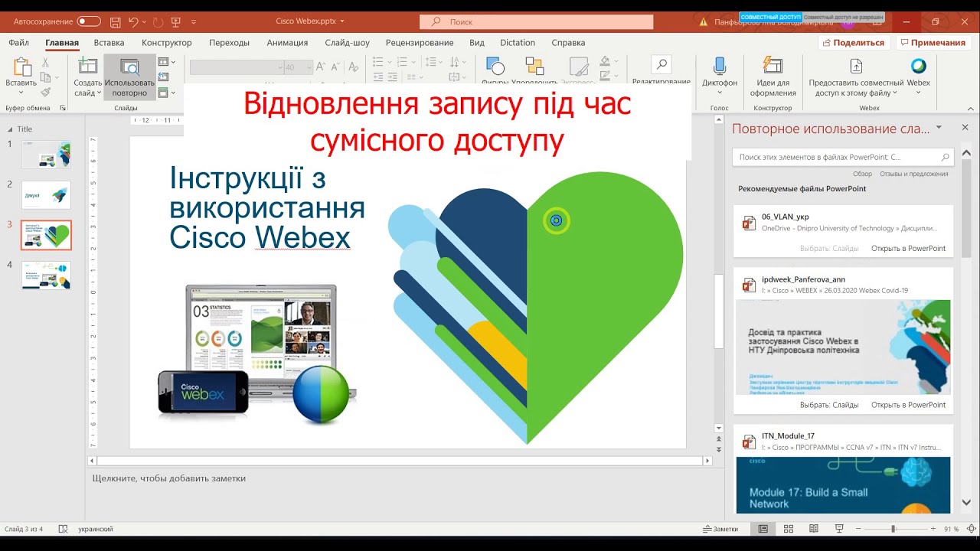Click Открыть в PowerPoint for ipdweek_Panferova_ann
Image resolution: width=980 pixels, height=551 pixels.
(x=908, y=405)
